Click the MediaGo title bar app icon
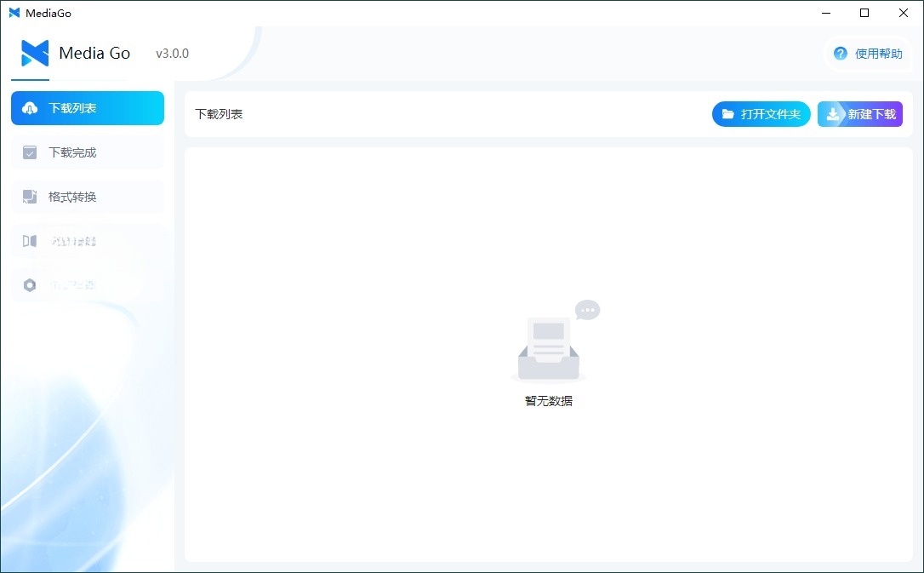 click(x=14, y=13)
